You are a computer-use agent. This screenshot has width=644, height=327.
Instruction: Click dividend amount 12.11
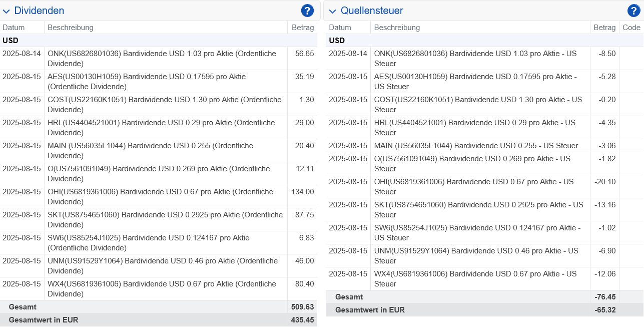[x=305, y=169]
